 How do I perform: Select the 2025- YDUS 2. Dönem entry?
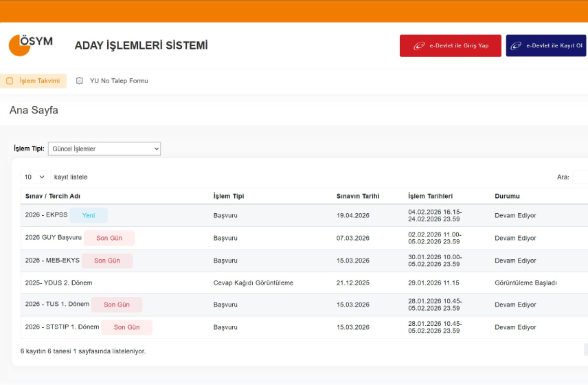coord(58,283)
